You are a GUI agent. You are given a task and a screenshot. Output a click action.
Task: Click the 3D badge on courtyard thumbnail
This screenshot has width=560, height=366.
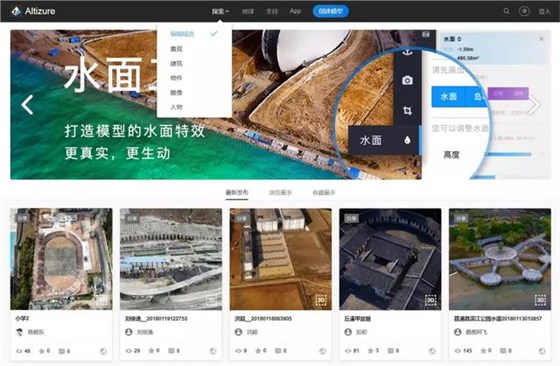tap(430, 300)
